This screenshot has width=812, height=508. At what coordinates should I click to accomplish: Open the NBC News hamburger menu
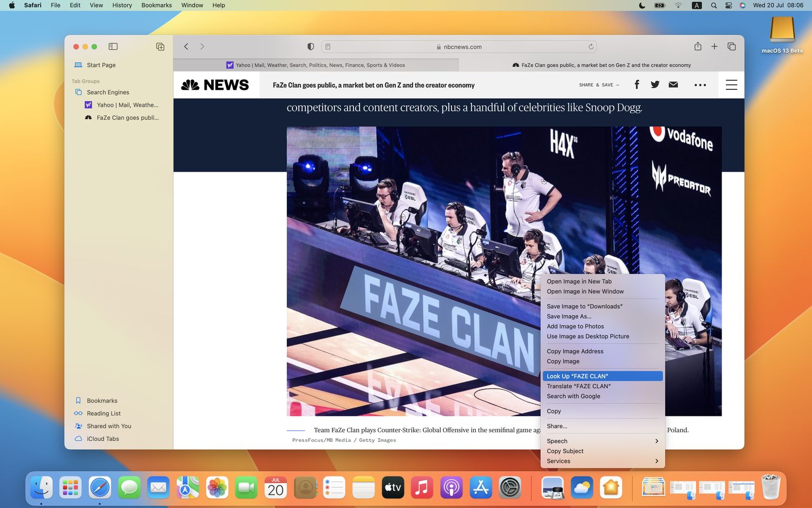[x=731, y=85]
